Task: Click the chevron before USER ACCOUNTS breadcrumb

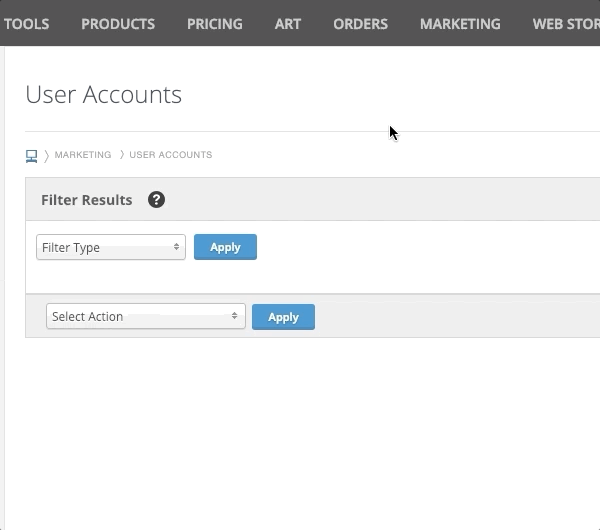Action: 122,155
